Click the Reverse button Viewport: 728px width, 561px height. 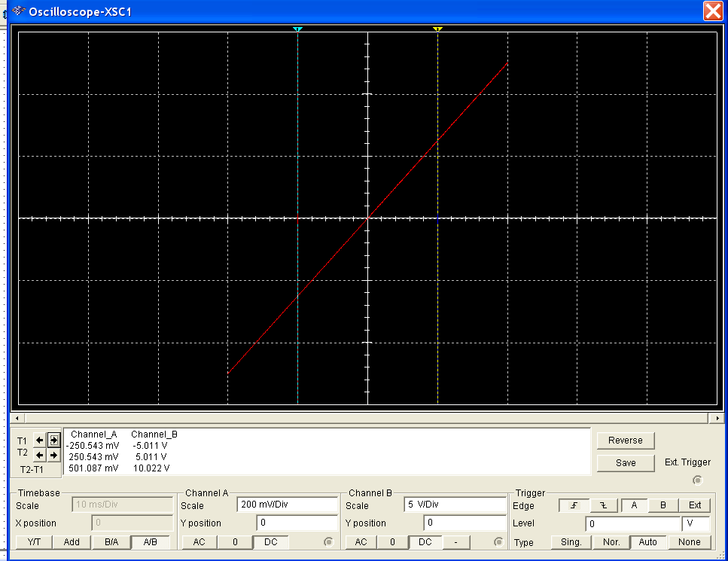[626, 441]
